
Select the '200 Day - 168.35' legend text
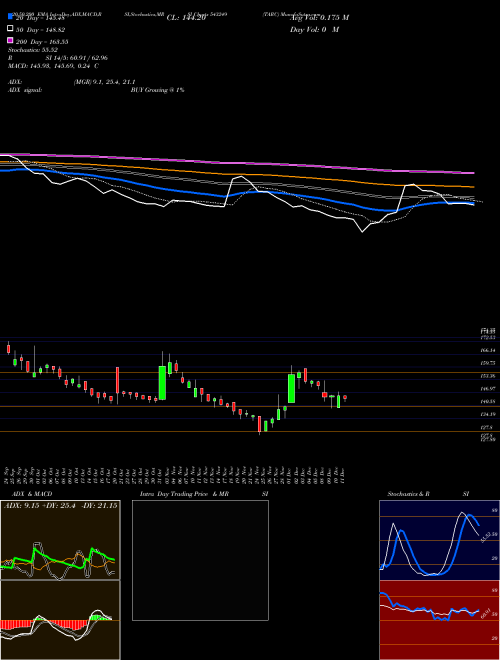coord(42,42)
